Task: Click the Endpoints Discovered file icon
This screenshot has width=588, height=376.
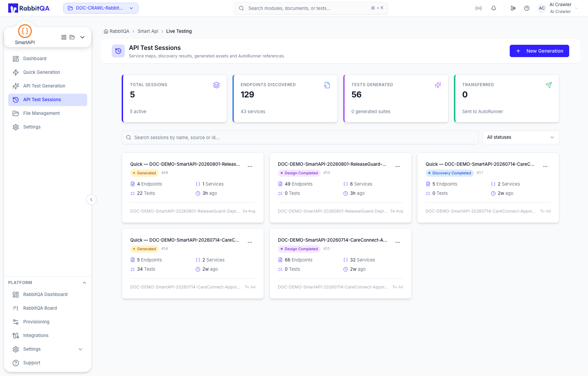Action: pos(327,85)
